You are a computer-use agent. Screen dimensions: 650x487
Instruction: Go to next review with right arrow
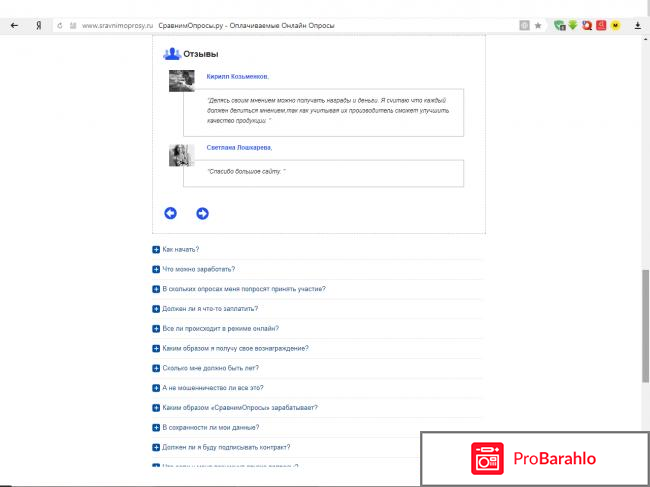coord(202,213)
